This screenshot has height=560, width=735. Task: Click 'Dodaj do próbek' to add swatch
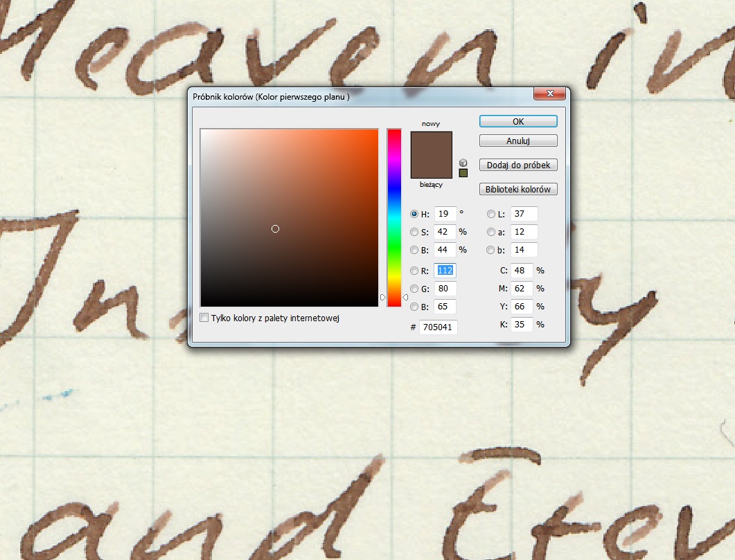pos(517,165)
